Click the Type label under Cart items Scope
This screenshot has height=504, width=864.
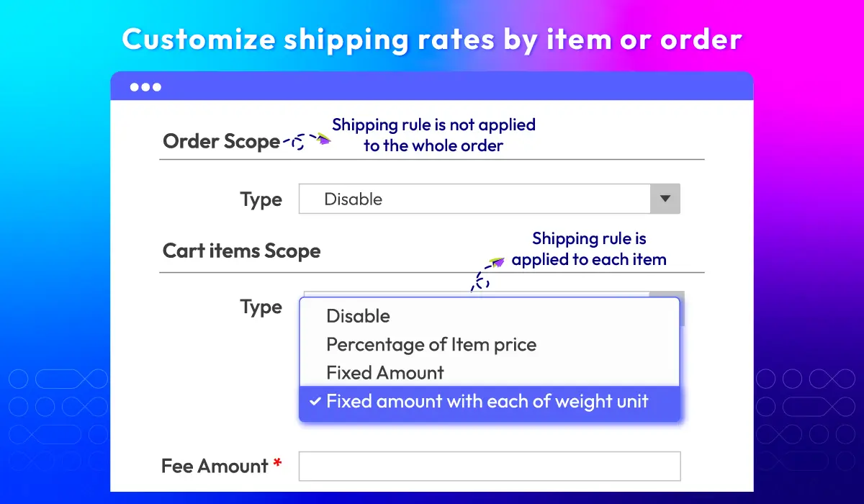coord(261,307)
